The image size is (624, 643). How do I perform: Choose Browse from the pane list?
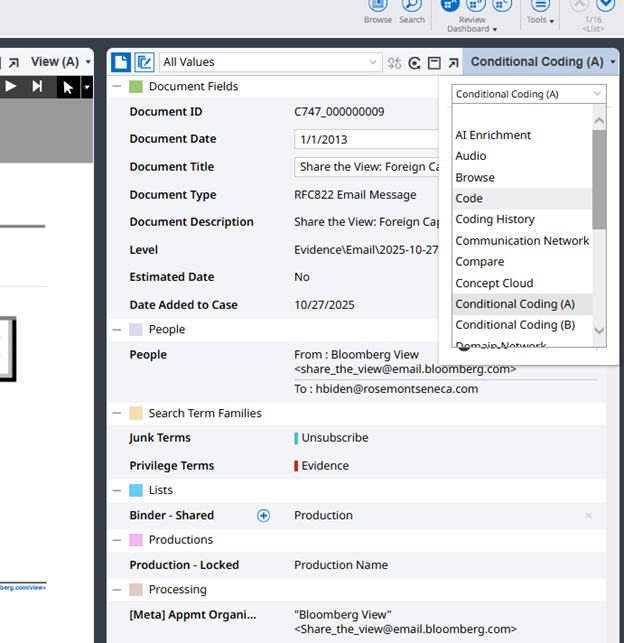pos(522,178)
